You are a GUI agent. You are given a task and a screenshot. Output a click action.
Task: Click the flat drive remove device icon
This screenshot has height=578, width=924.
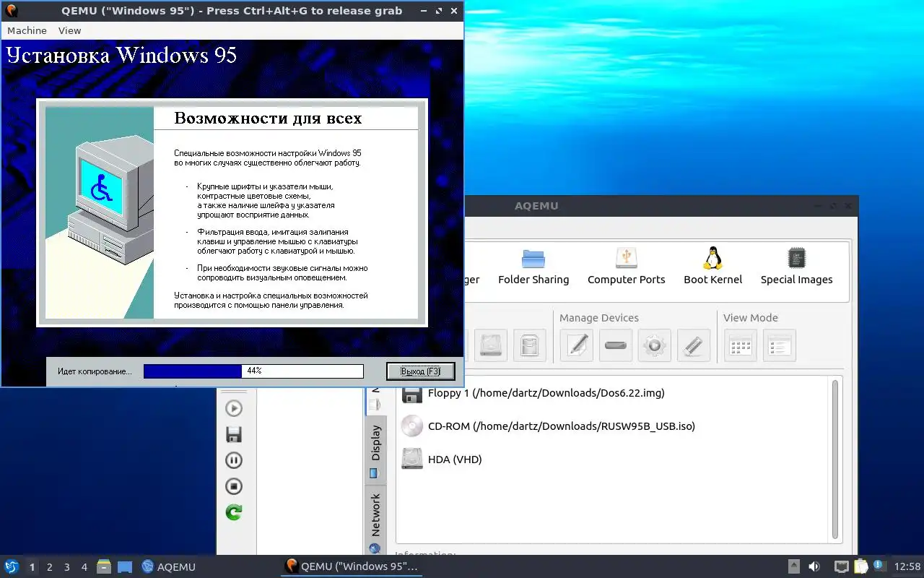pyautogui.click(x=616, y=345)
